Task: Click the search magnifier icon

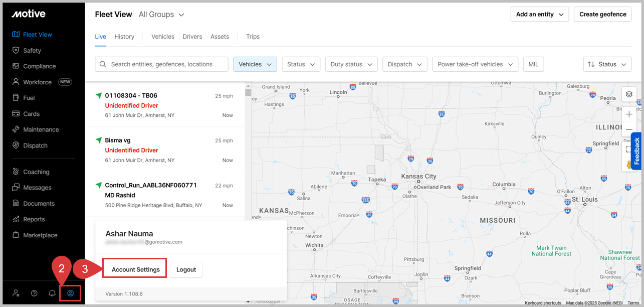Action: [103, 64]
